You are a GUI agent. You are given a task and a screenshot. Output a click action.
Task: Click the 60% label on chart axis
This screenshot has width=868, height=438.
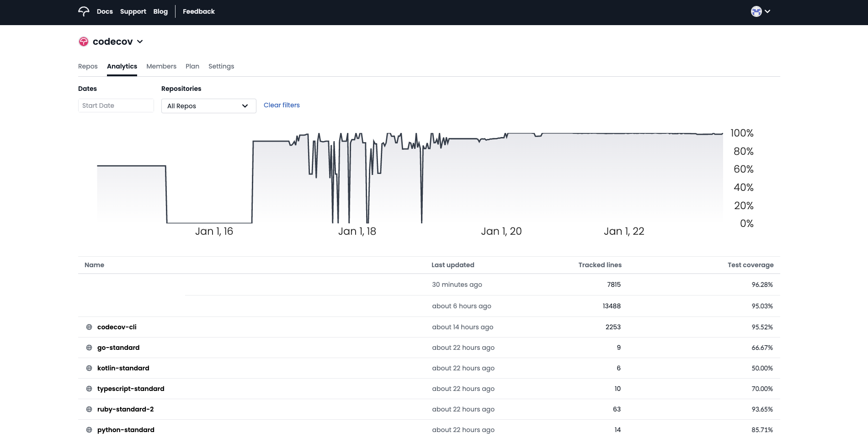pos(744,169)
